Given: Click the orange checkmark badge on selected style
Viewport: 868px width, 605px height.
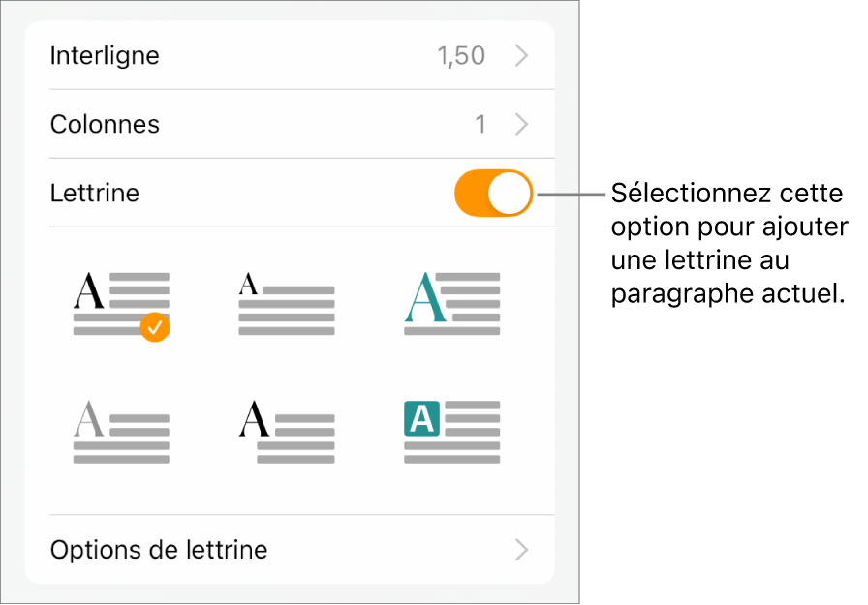Looking at the screenshot, I should pos(155,328).
